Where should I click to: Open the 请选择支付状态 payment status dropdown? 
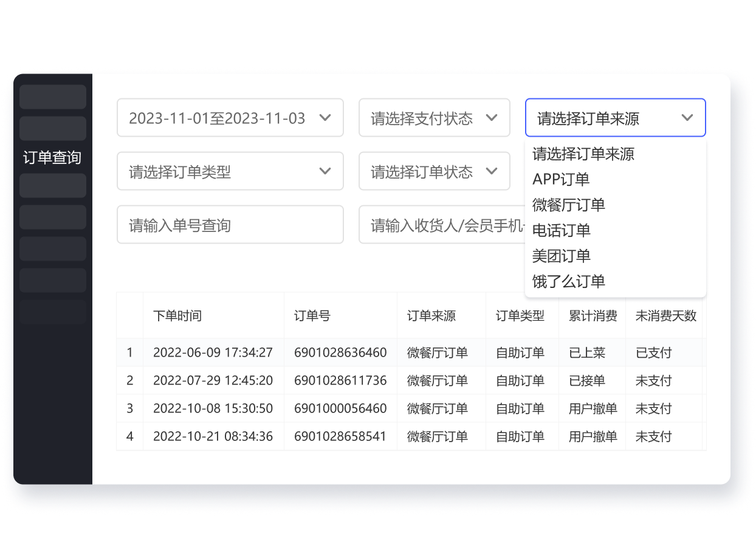(433, 118)
